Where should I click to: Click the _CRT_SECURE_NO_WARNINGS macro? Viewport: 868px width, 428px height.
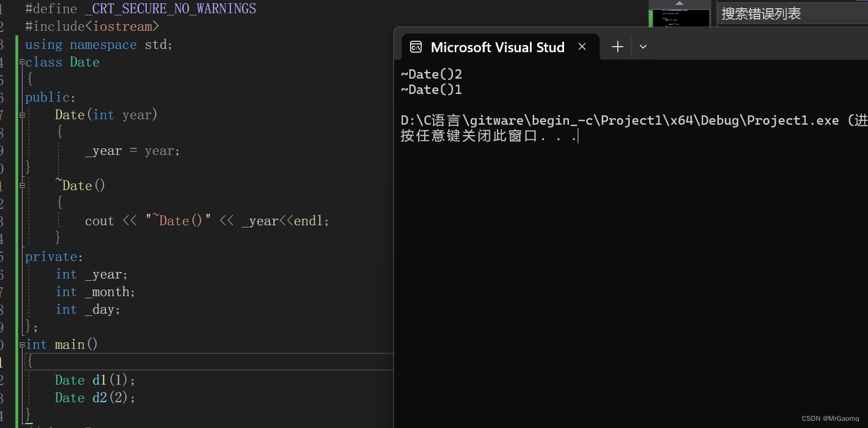coord(171,9)
